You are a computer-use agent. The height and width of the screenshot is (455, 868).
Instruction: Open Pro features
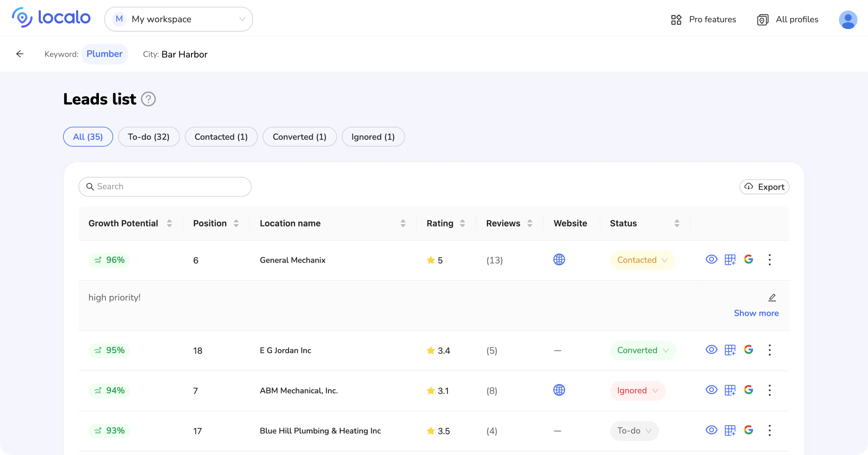tap(704, 19)
